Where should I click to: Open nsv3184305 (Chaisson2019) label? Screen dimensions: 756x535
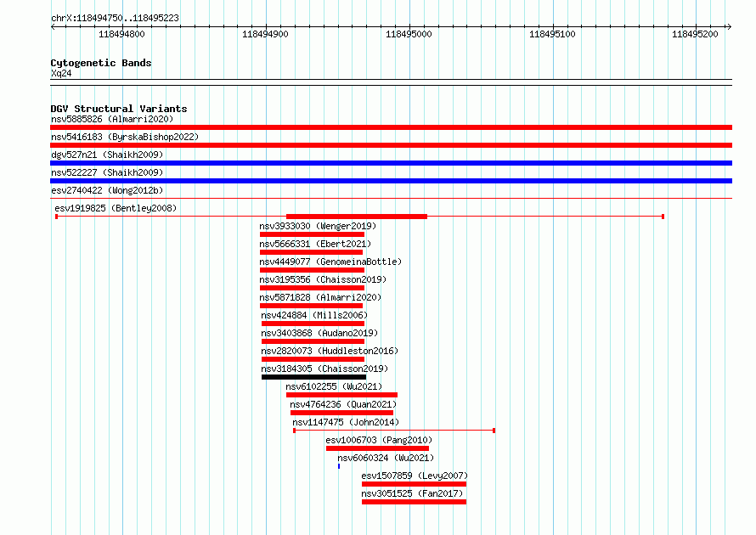click(x=324, y=369)
